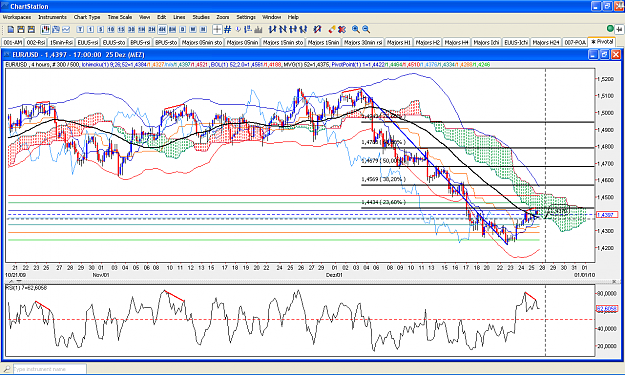Switch to the Majors H2 tab

point(428,42)
